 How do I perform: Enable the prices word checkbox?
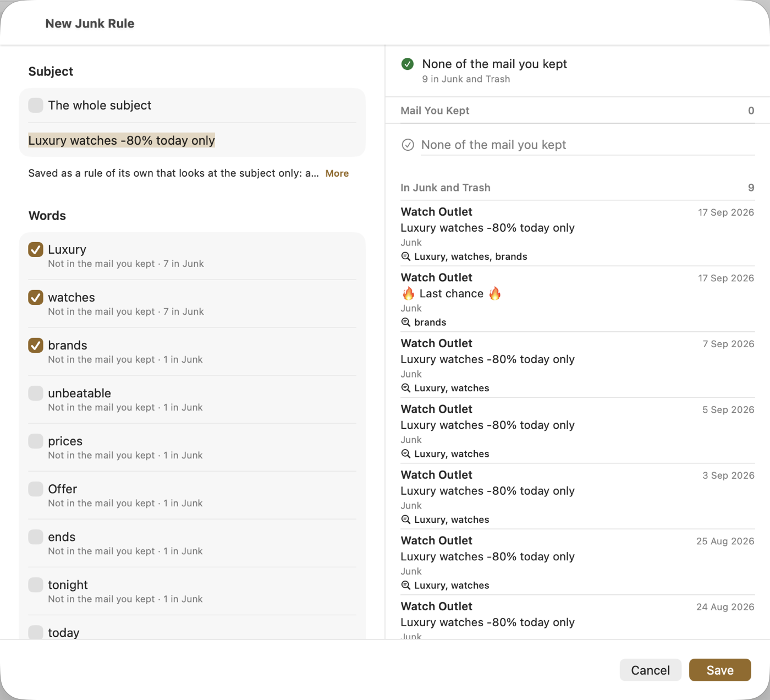[x=36, y=441]
